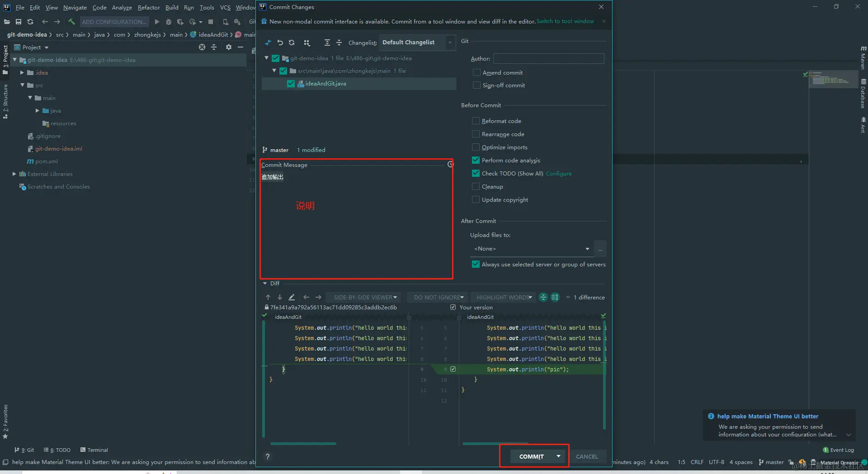Open the File menu
Viewport: 868px width, 474px height.
20,7
